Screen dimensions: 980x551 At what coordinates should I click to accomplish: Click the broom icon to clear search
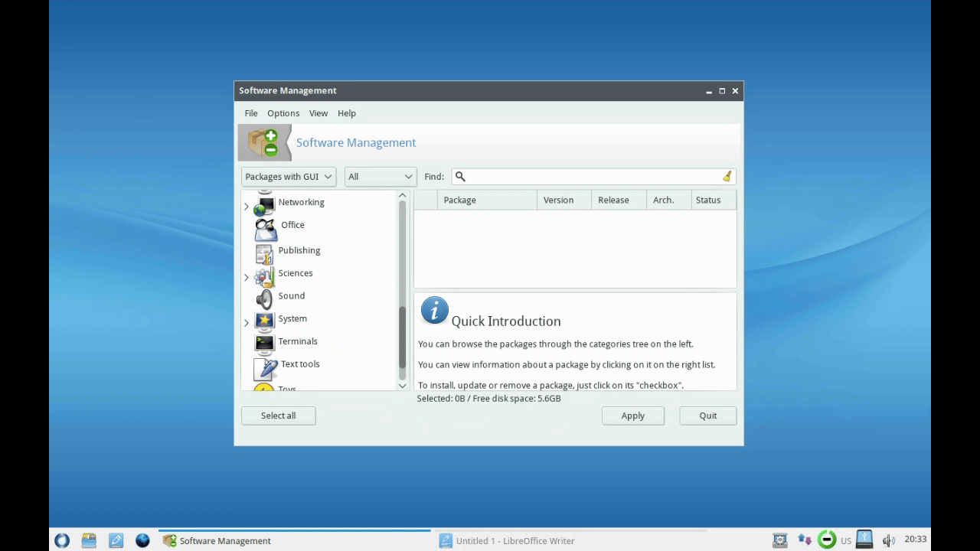click(x=727, y=177)
